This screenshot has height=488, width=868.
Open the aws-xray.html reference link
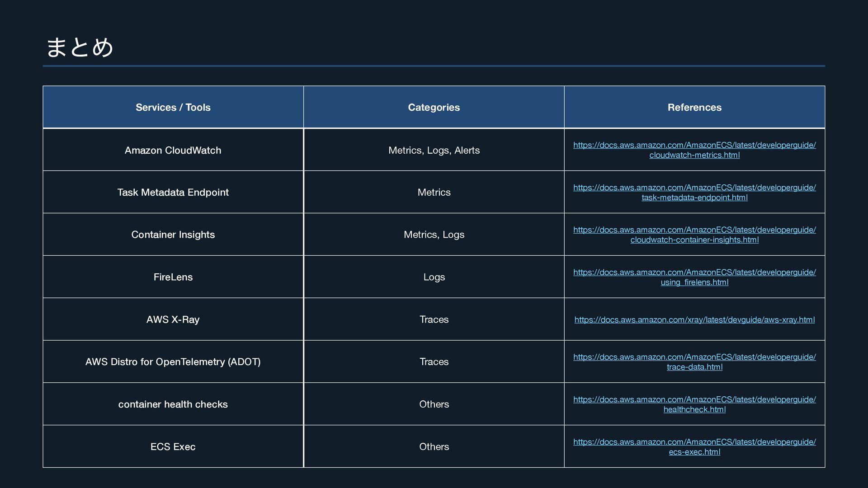coord(694,319)
